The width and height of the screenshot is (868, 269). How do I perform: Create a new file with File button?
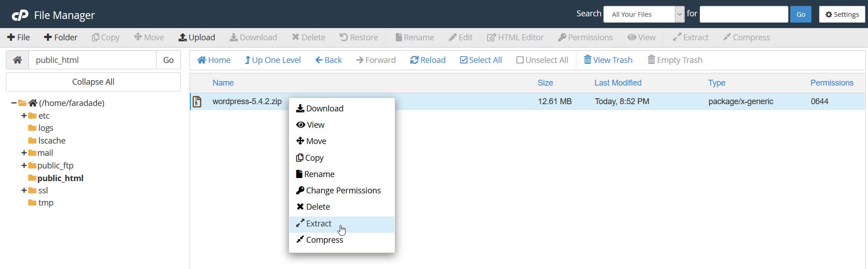click(x=19, y=37)
